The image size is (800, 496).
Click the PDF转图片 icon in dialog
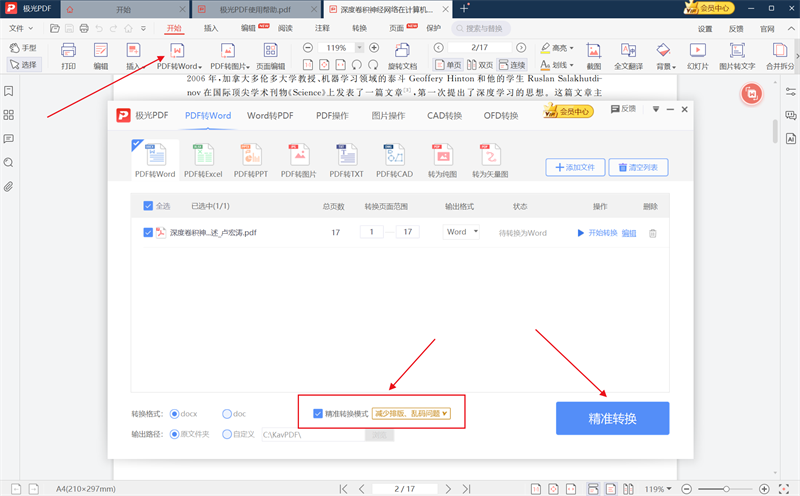click(297, 159)
